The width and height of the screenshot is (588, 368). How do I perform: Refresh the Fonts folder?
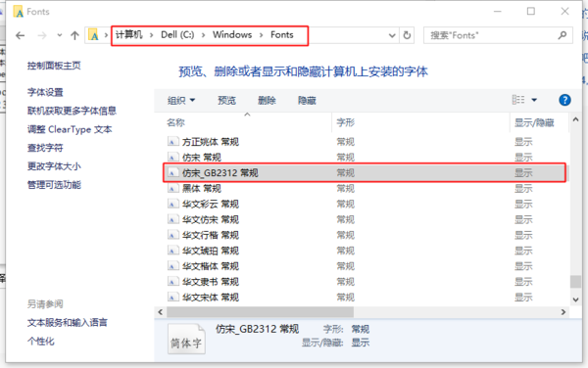tap(407, 35)
